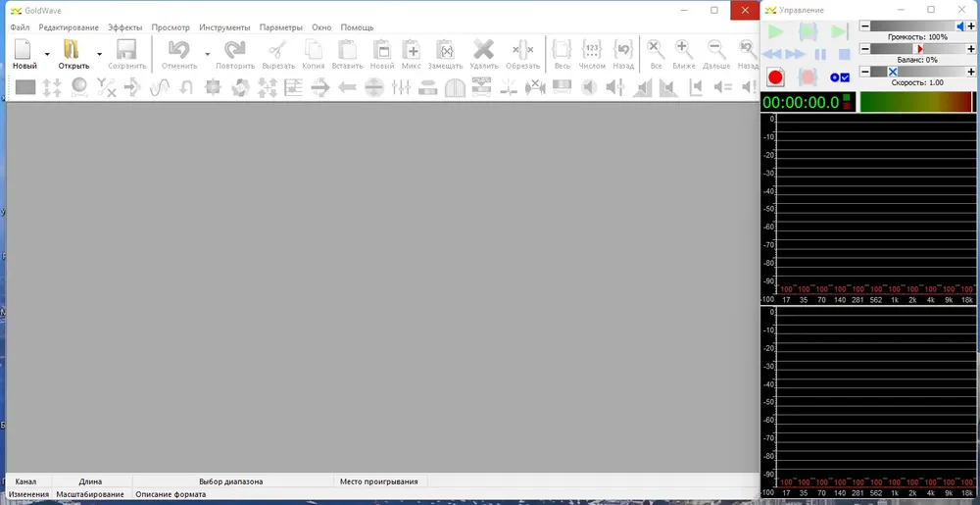Click the Отменить undo icon
Screen dimensions: 980x505
pos(179,50)
